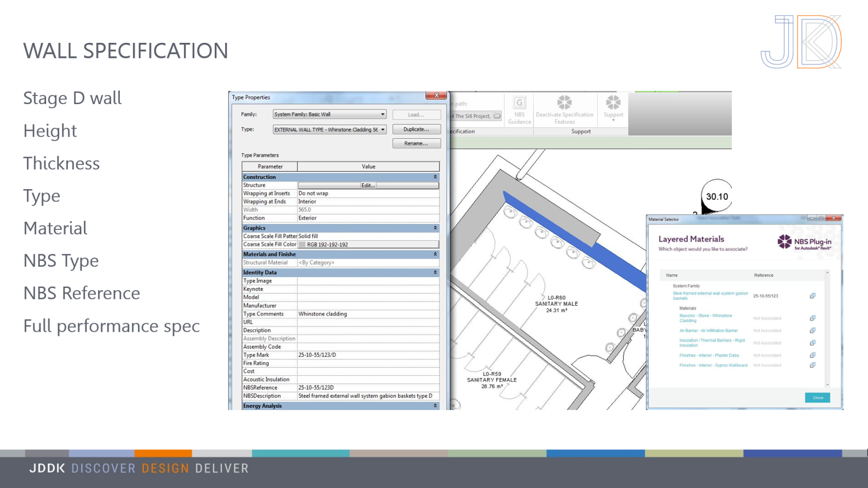868x488 pixels.
Task: Collapse the Graphics parameter group
Action: 435,228
